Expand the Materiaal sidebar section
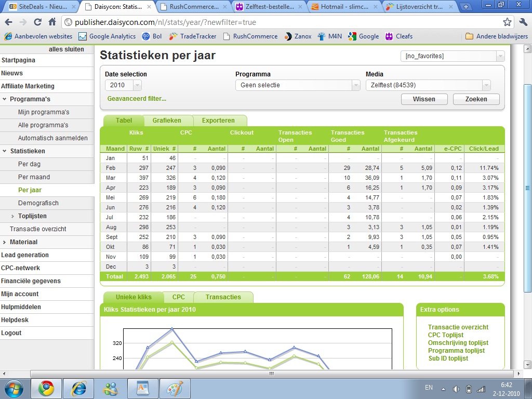Viewport: 532px width, 399px height. (x=4, y=242)
